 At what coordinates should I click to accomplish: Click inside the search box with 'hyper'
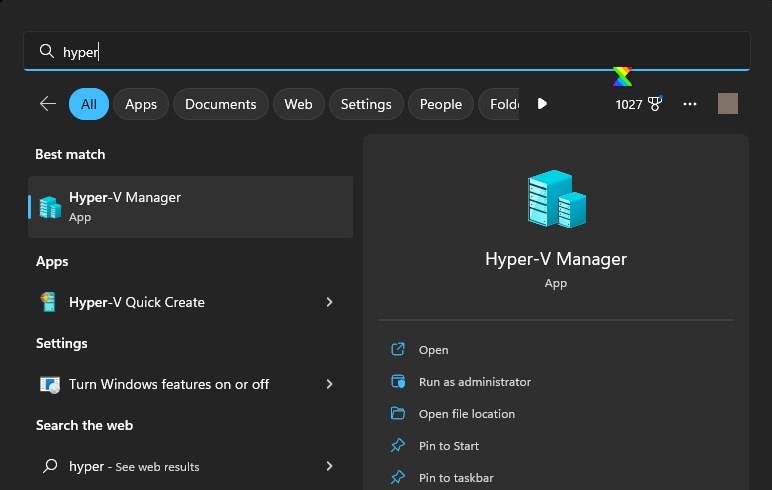386,51
